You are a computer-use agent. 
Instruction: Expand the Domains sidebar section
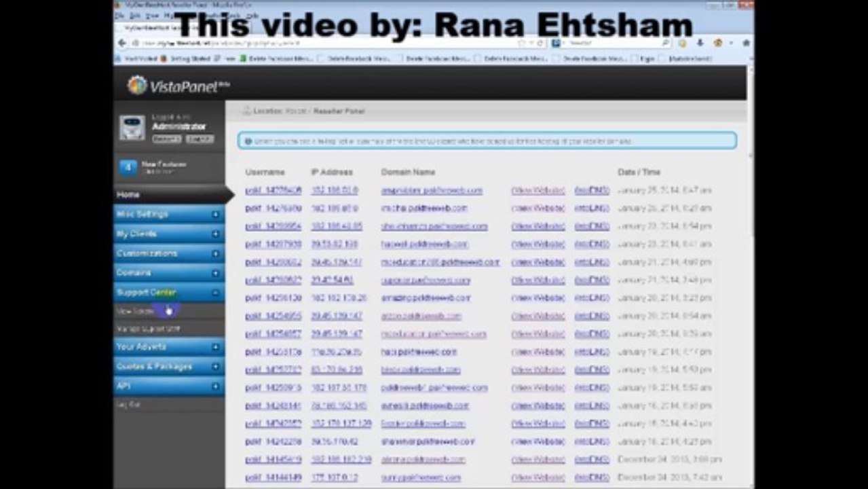[x=169, y=273]
